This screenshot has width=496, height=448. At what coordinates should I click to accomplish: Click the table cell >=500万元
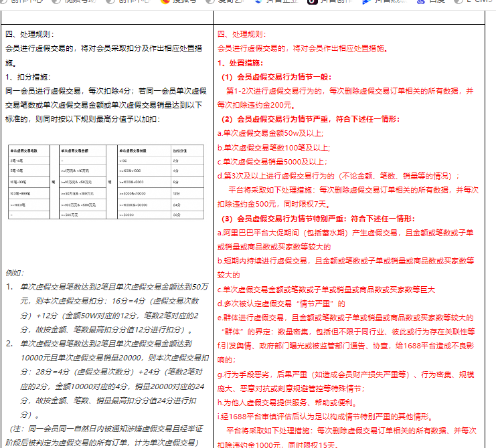coord(69,215)
